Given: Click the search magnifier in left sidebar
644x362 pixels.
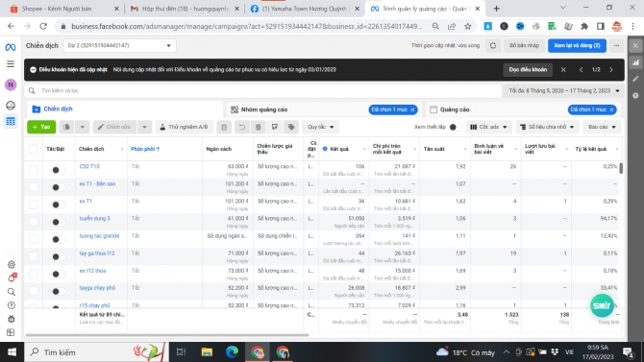Looking at the screenshot, I should pyautogui.click(x=12, y=292).
